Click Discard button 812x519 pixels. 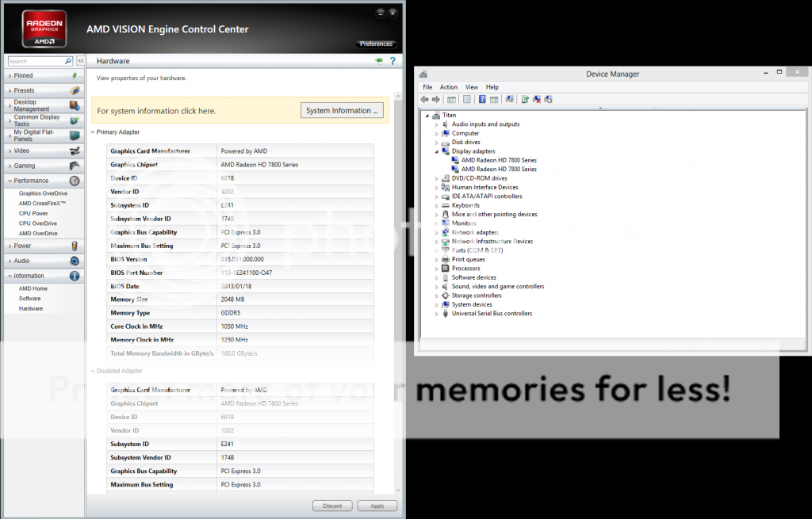pyautogui.click(x=332, y=506)
